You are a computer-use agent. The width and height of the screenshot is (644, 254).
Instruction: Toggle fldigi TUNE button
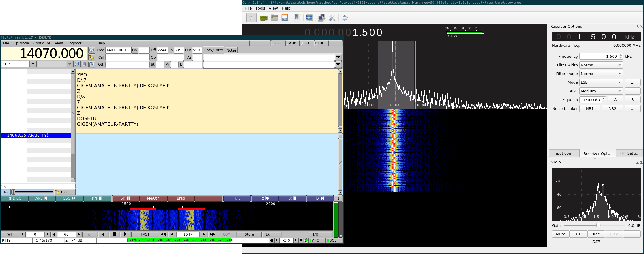[x=321, y=43]
